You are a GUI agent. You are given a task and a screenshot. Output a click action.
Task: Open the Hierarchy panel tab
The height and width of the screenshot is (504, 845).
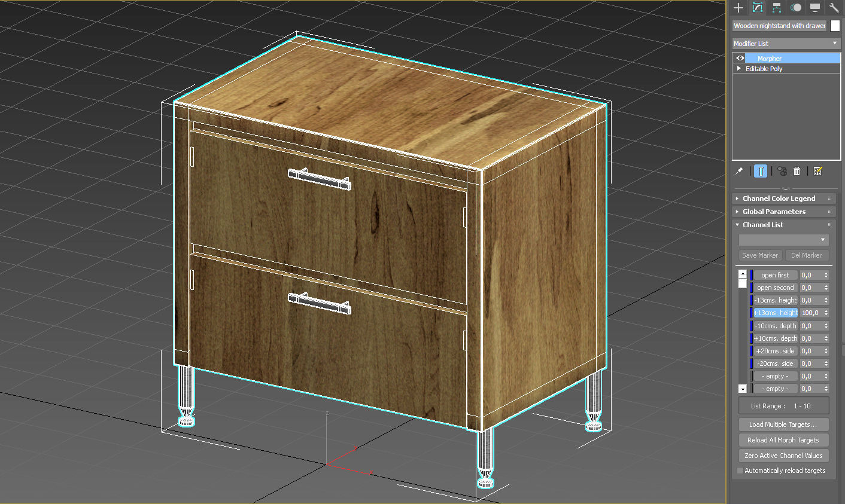pos(777,8)
